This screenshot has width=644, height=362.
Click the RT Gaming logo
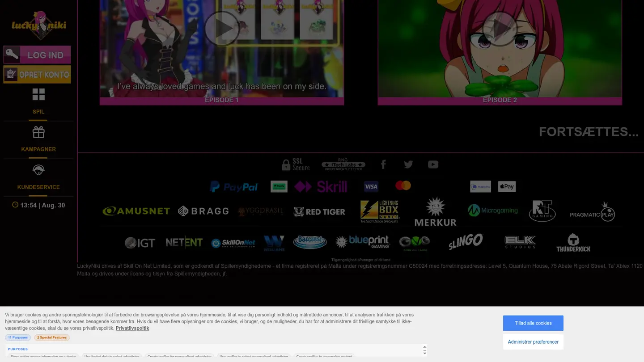pyautogui.click(x=542, y=211)
